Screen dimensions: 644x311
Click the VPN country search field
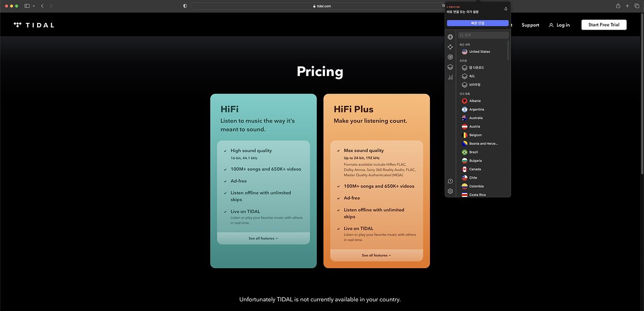point(483,35)
